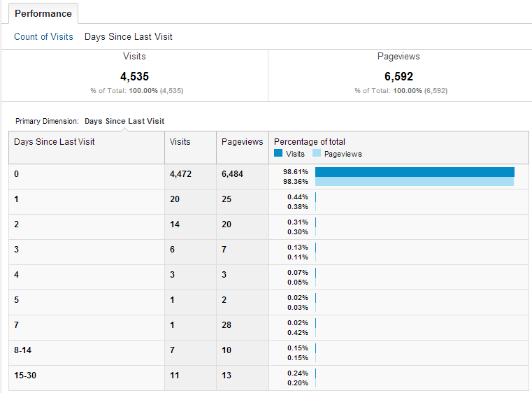This screenshot has height=393, width=532.
Task: Click the 28 pageviews cell
Action: tap(227, 325)
